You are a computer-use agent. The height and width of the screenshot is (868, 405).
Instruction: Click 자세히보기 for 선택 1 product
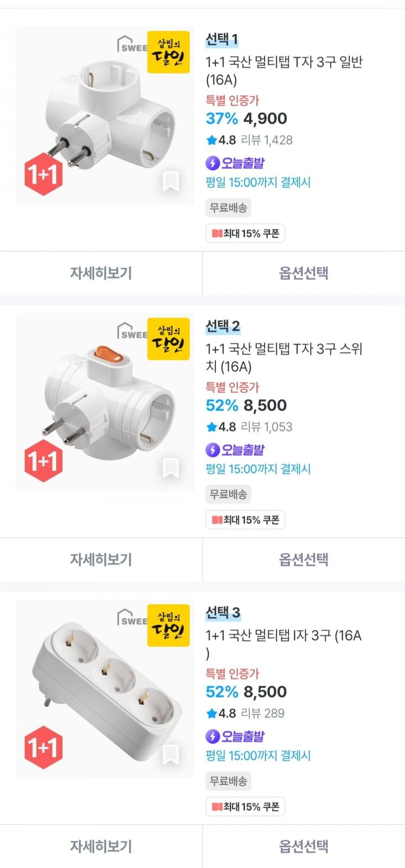[101, 273]
